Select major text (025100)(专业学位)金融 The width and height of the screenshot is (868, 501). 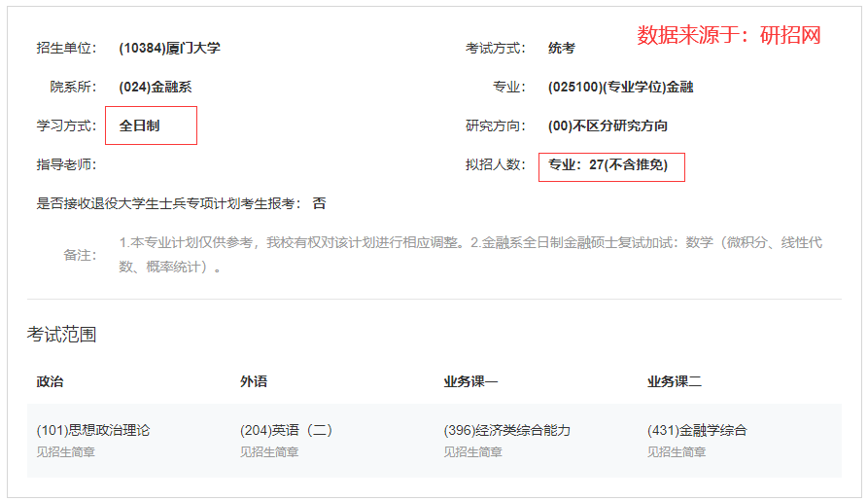620,87
